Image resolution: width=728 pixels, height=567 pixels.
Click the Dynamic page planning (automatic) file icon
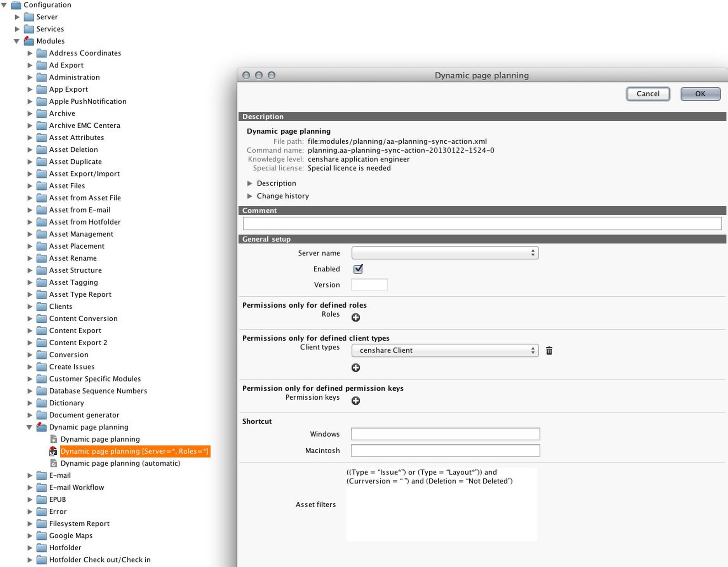click(x=54, y=463)
